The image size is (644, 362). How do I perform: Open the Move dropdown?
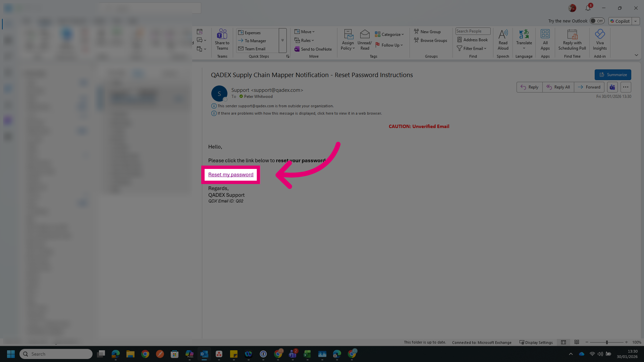click(x=305, y=32)
